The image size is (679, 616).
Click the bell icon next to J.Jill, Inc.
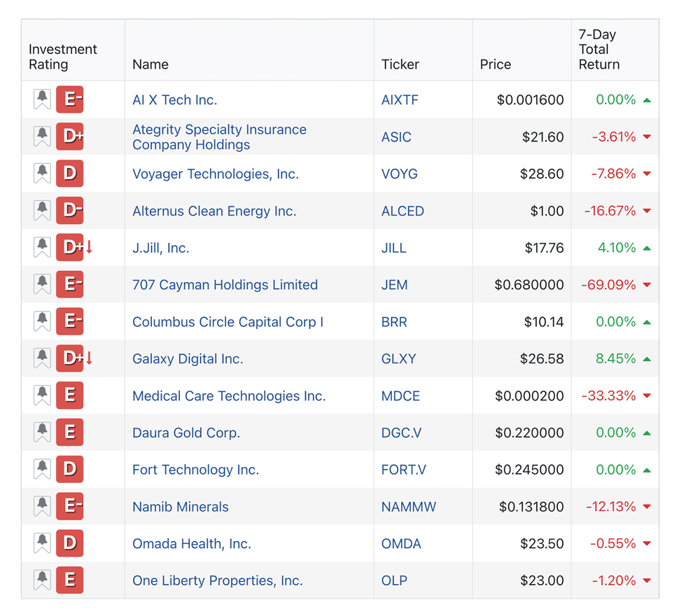click(42, 248)
